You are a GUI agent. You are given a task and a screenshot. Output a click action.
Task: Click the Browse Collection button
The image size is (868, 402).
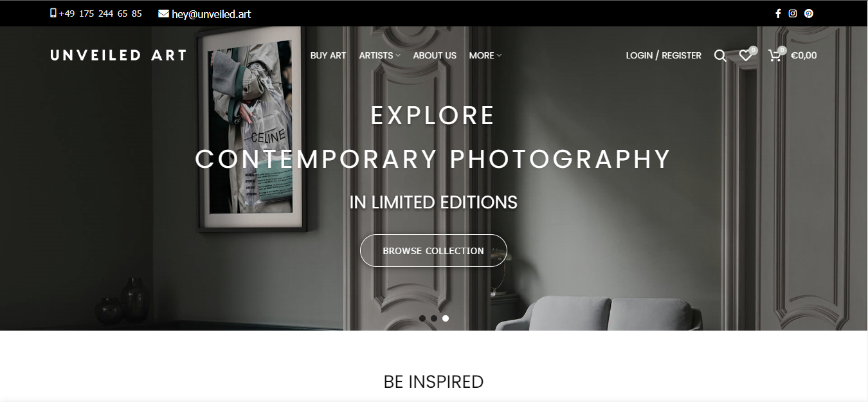pos(433,251)
